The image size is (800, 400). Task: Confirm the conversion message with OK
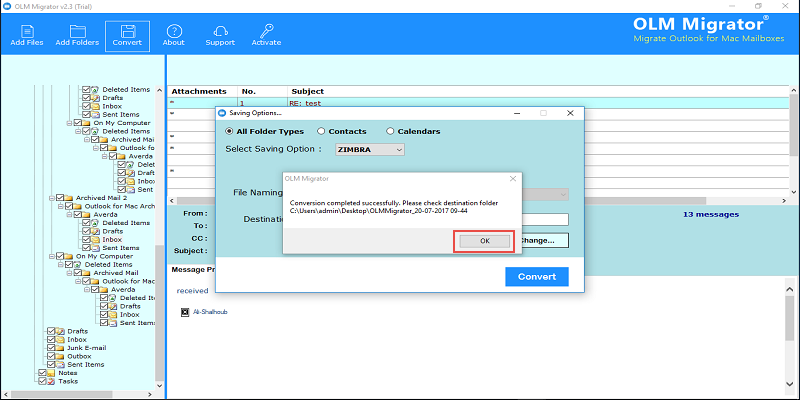point(484,241)
